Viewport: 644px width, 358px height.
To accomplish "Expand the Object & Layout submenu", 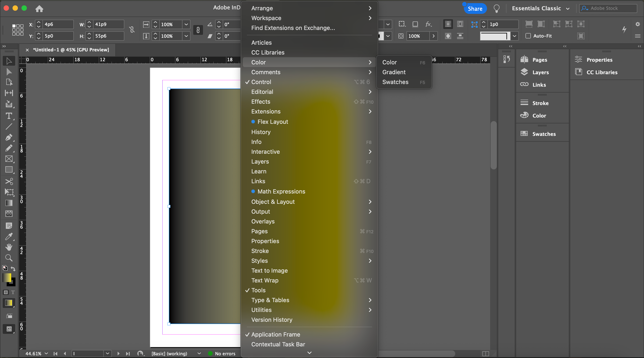I will coord(273,202).
